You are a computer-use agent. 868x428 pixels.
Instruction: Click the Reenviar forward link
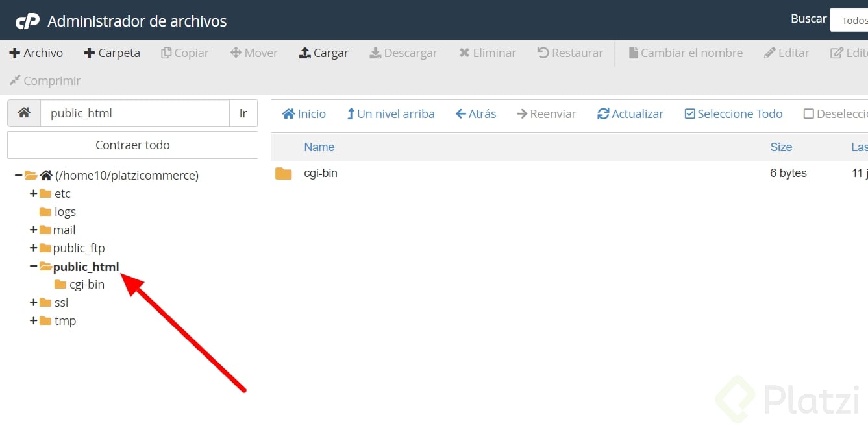tap(547, 114)
